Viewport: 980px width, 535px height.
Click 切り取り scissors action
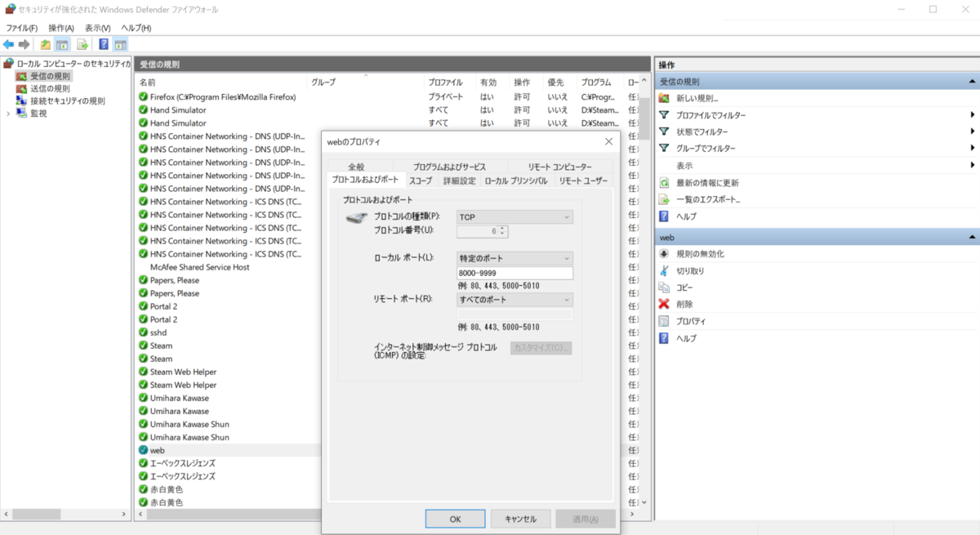coord(690,270)
